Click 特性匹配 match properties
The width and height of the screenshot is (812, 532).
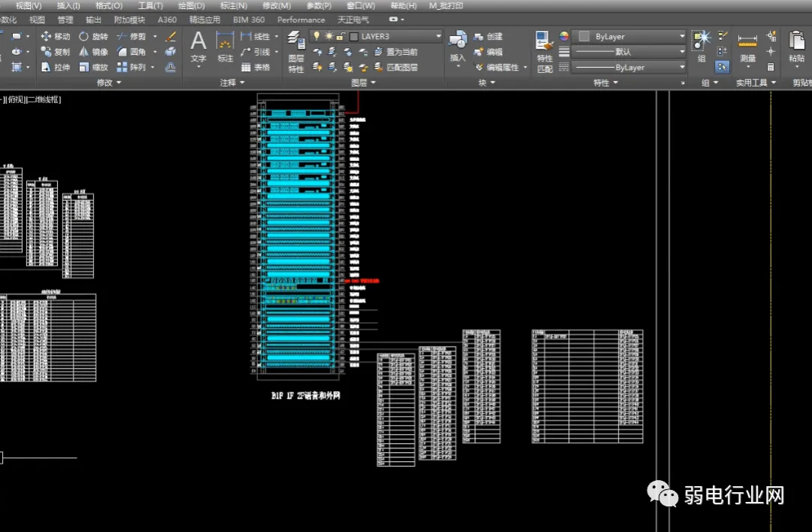pyautogui.click(x=544, y=52)
